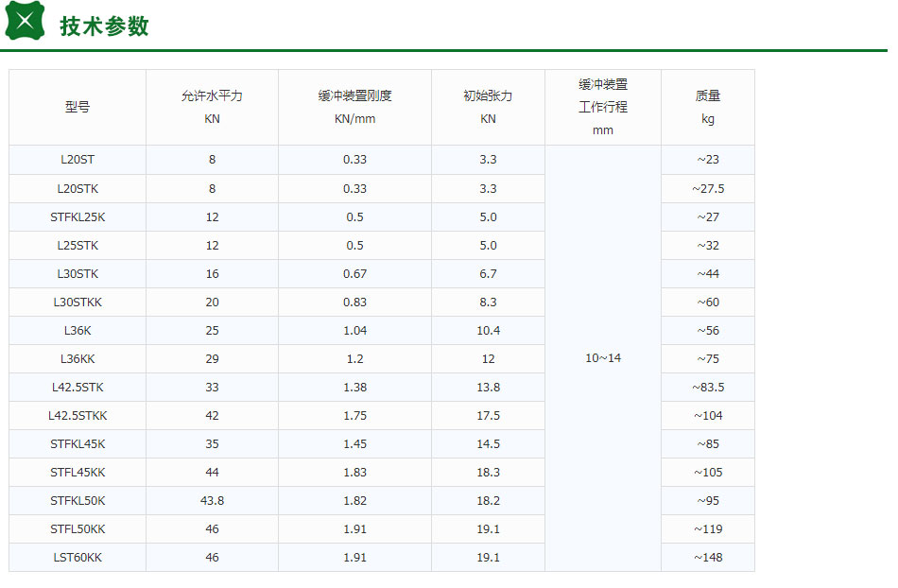The height and width of the screenshot is (588, 898).
Task: Click the 6.7 initial tension value
Action: [488, 274]
